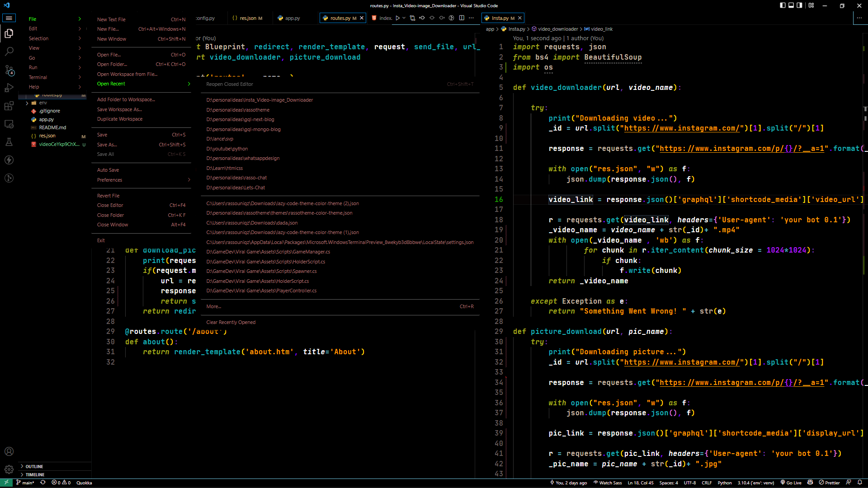The width and height of the screenshot is (868, 488).
Task: Toggle Auto Save in File menu
Action: 108,170
